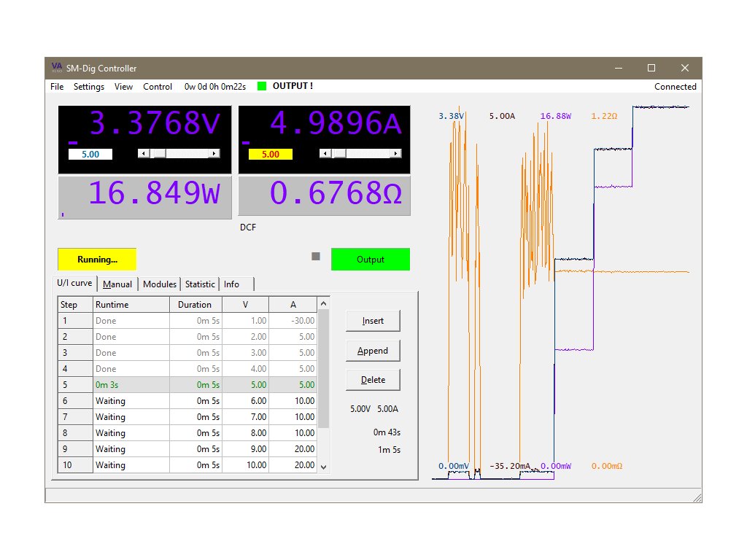Image resolution: width=747 pixels, height=560 pixels.
Task: Click current slider left arrow
Action: coord(324,154)
